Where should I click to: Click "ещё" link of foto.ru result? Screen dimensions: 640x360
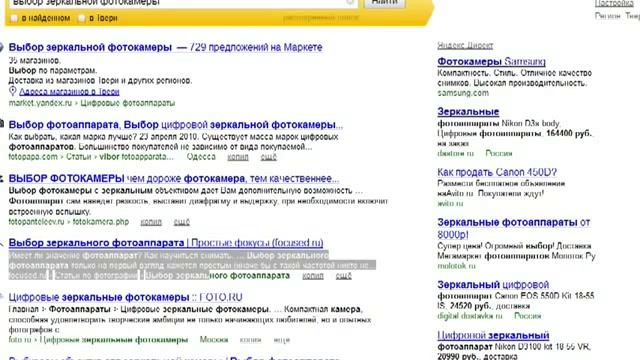282,340
